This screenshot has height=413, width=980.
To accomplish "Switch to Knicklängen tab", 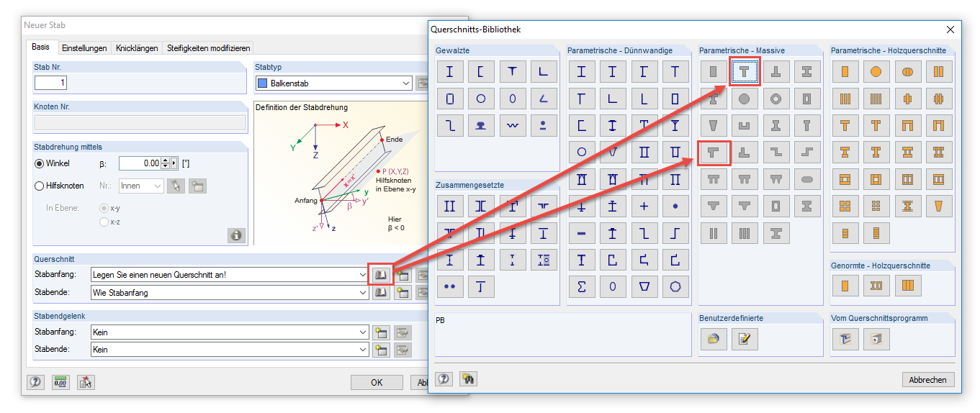I will click(x=137, y=48).
